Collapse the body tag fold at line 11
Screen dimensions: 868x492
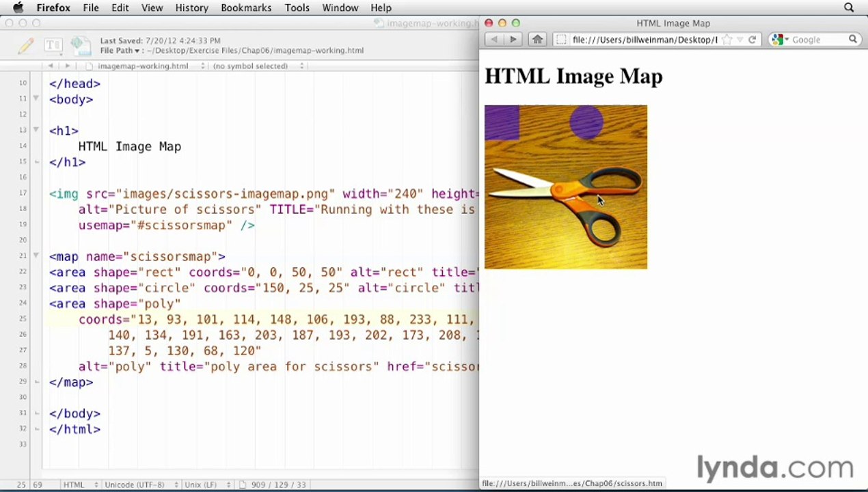[x=36, y=99]
